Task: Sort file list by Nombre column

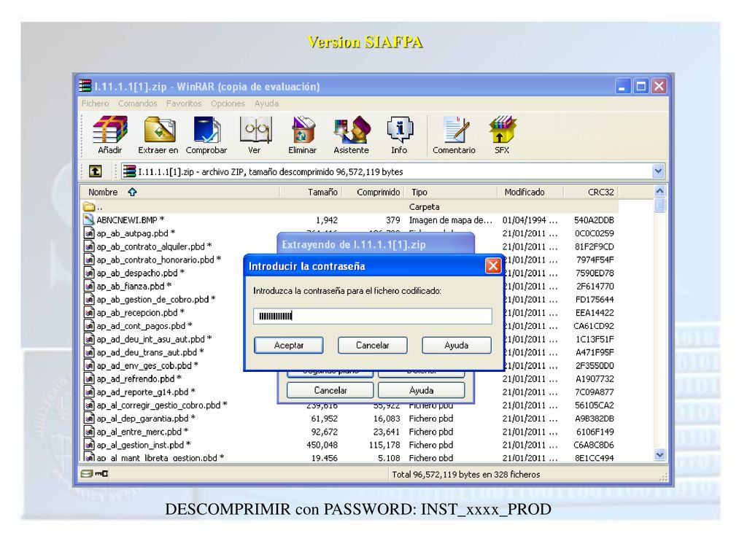Action: click(179, 192)
